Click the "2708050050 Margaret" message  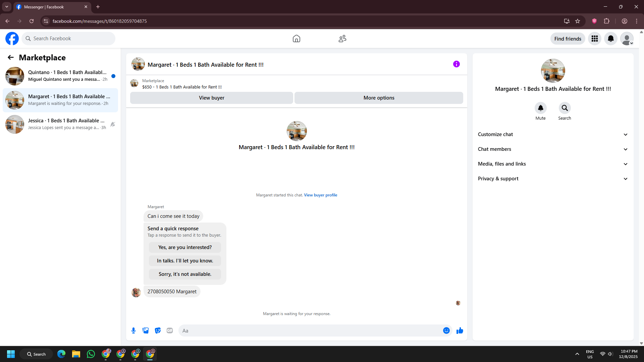click(172, 292)
